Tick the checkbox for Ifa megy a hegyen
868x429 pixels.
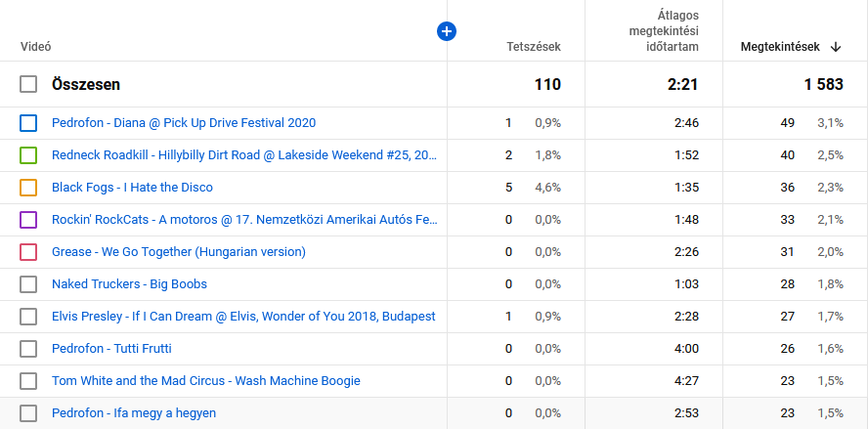(28, 413)
